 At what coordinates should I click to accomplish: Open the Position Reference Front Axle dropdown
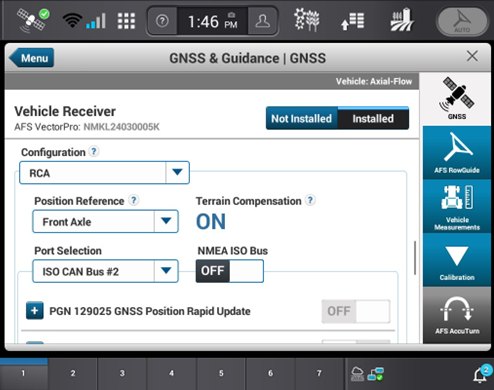point(105,221)
